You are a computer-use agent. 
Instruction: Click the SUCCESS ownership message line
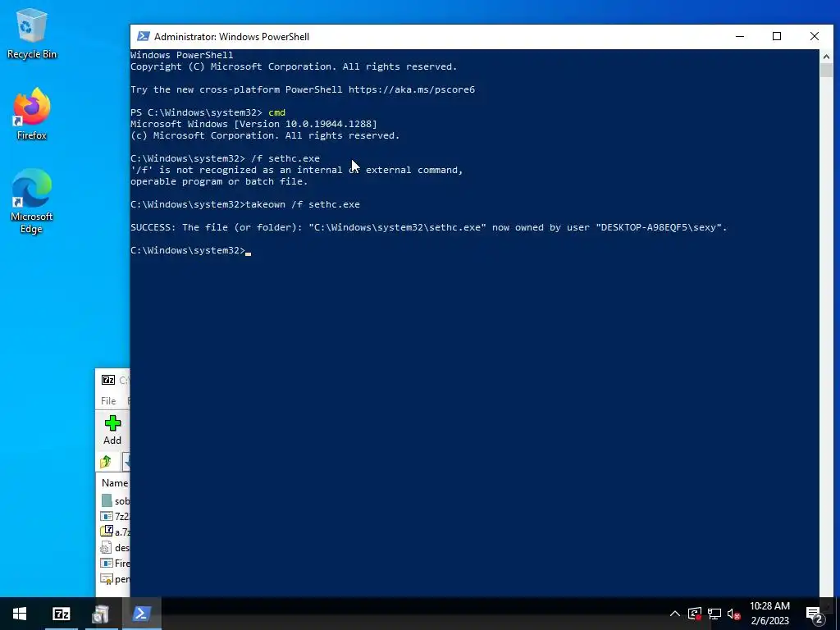428,228
